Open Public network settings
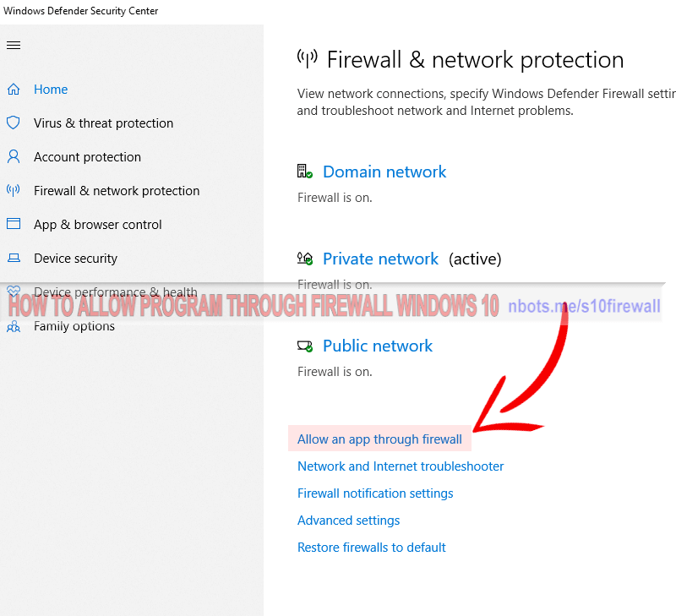Viewport: 676px width, 616px height. 378,346
